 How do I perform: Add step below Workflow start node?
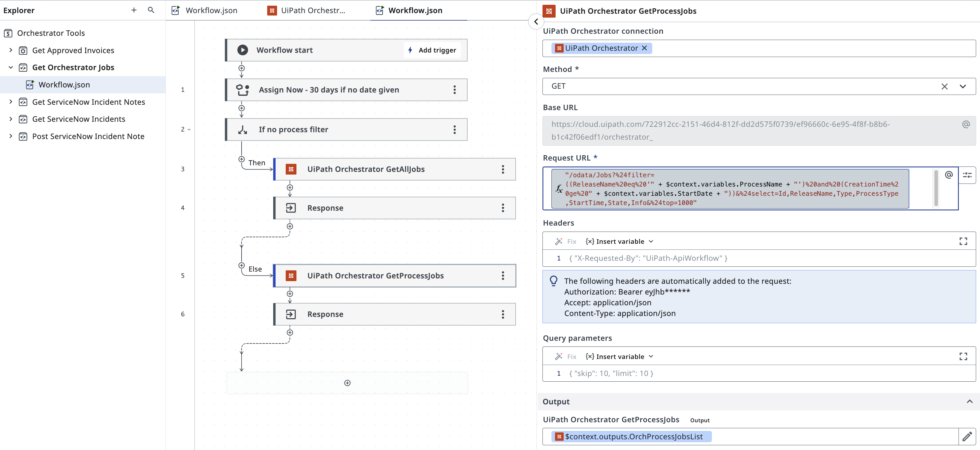(242, 68)
